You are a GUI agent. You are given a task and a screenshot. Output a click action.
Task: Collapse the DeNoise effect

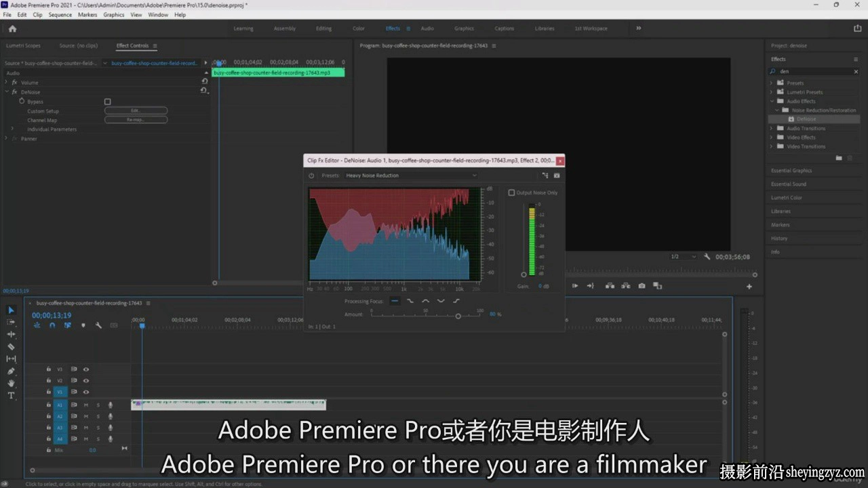click(6, 92)
